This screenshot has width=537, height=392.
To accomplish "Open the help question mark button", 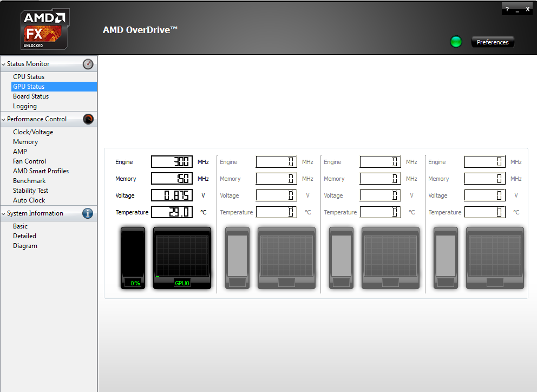I will (507, 9).
